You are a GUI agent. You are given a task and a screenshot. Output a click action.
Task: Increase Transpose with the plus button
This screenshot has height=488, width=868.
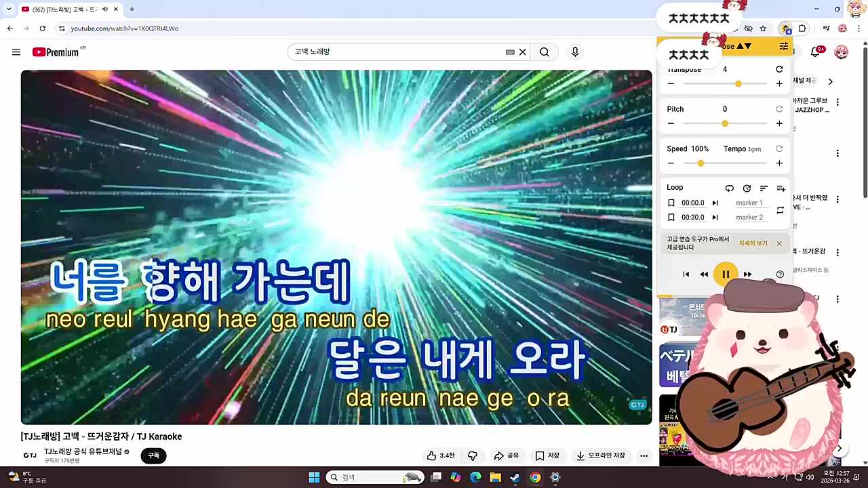[x=779, y=83]
